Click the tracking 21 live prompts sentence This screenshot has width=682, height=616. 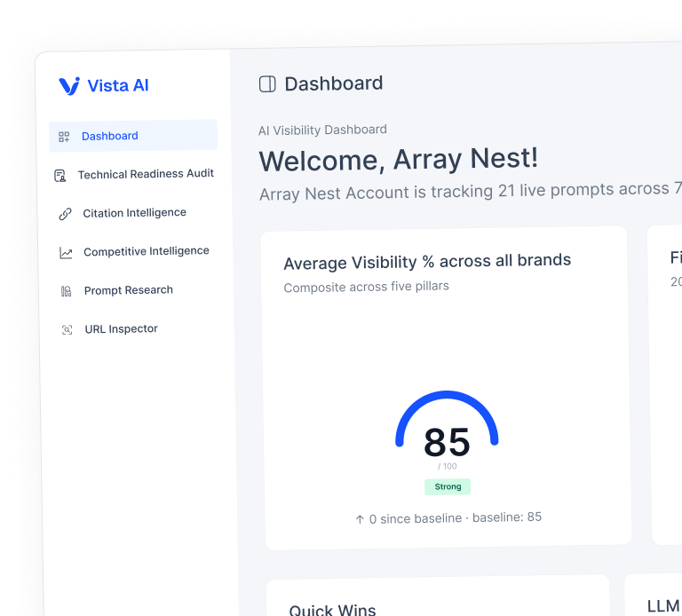click(x=471, y=191)
